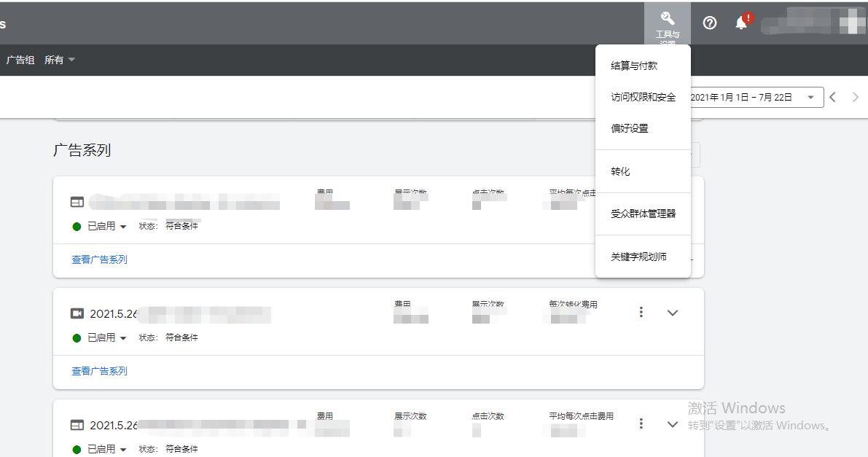Image resolution: width=868 pixels, height=457 pixels.
Task: Click the first 查看广告系列 link
Action: [99, 259]
